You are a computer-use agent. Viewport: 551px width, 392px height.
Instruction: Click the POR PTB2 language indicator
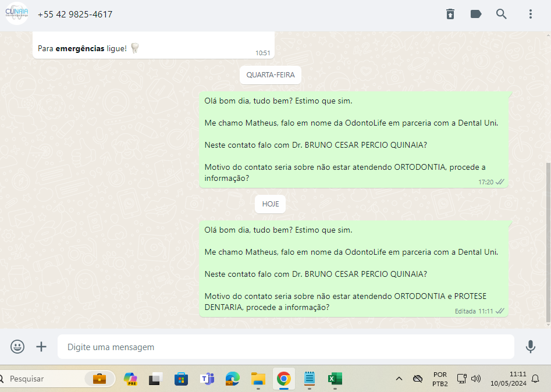pyautogui.click(x=440, y=379)
